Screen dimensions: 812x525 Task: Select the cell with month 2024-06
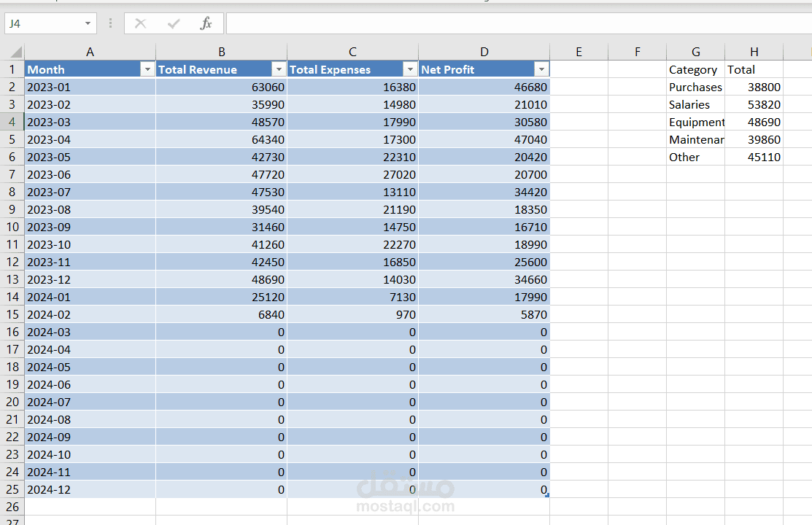point(90,385)
